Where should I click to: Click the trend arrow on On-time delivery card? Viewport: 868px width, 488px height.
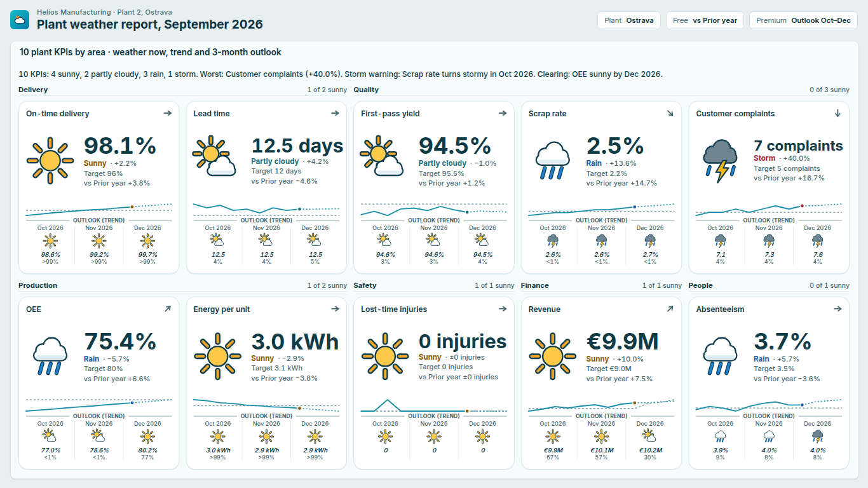tap(168, 114)
